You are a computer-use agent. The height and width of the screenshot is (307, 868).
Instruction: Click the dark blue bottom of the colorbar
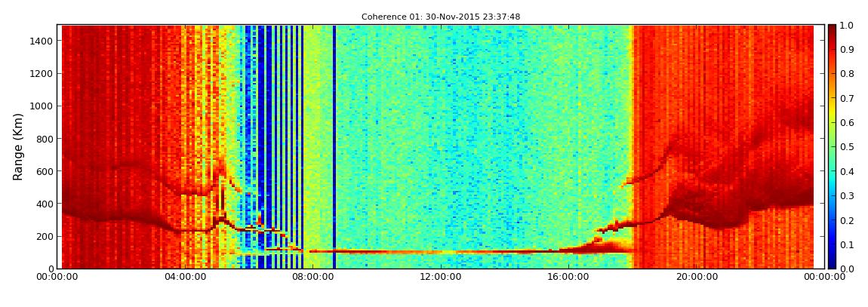point(833,262)
